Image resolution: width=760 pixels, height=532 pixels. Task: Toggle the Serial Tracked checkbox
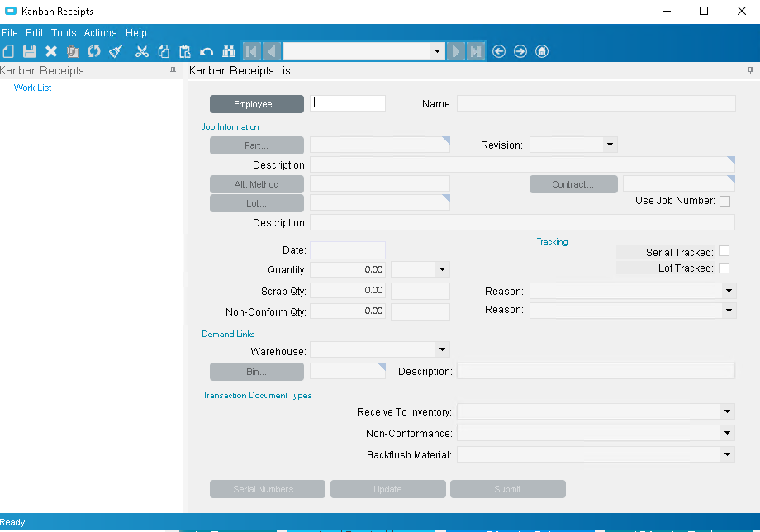pos(724,251)
